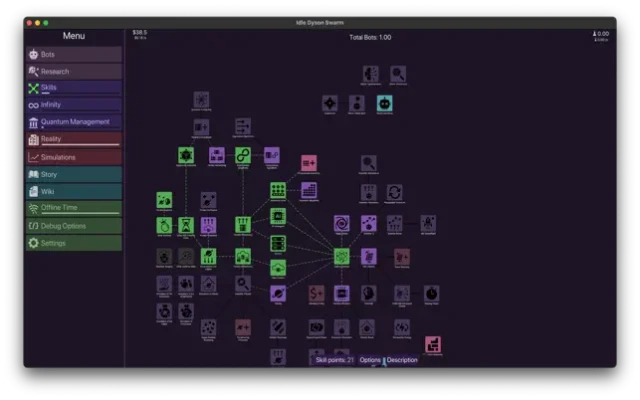The height and width of the screenshot is (400, 640).
Task: Go to the Research menu
Action: (x=74, y=71)
